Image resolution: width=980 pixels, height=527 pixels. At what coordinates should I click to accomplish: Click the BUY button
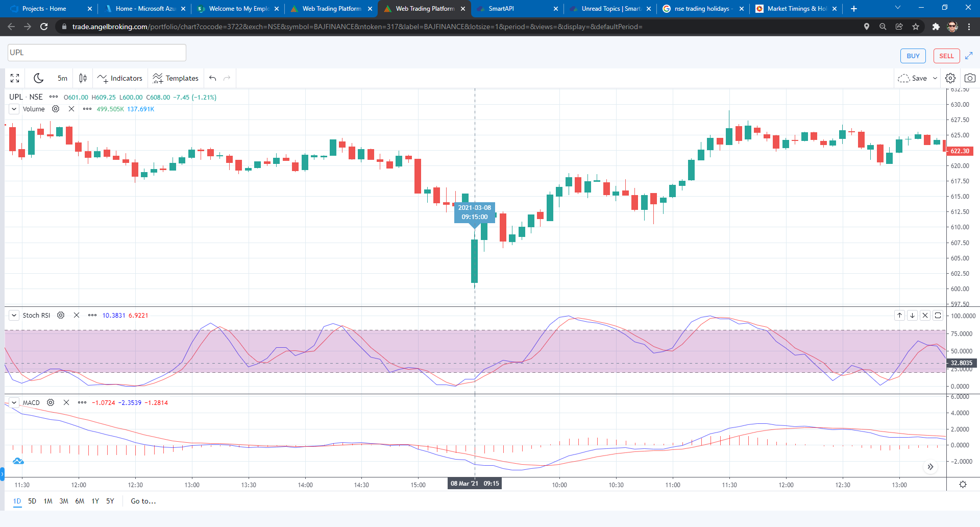pyautogui.click(x=913, y=56)
